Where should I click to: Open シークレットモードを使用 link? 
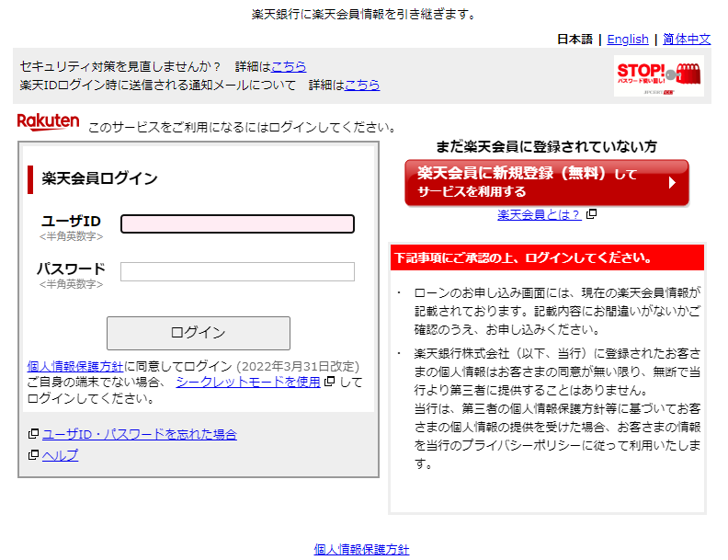pyautogui.click(x=248, y=382)
